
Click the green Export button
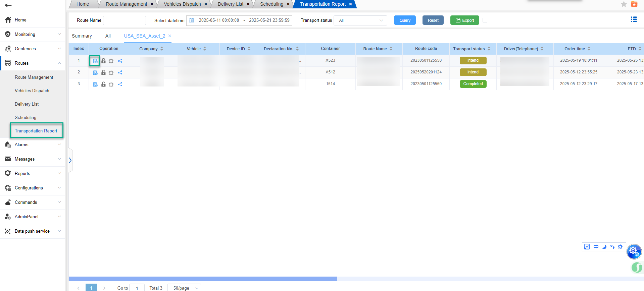point(464,20)
